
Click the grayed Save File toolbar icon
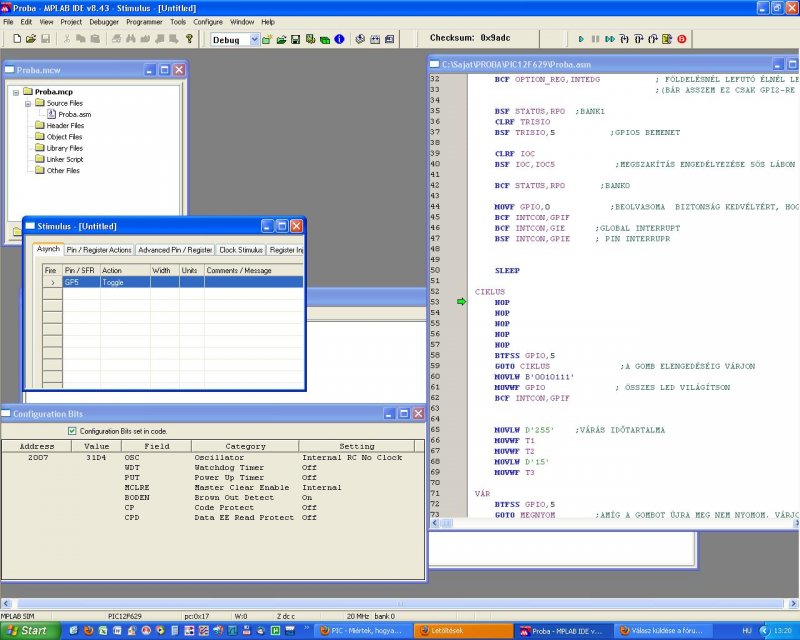[45, 39]
